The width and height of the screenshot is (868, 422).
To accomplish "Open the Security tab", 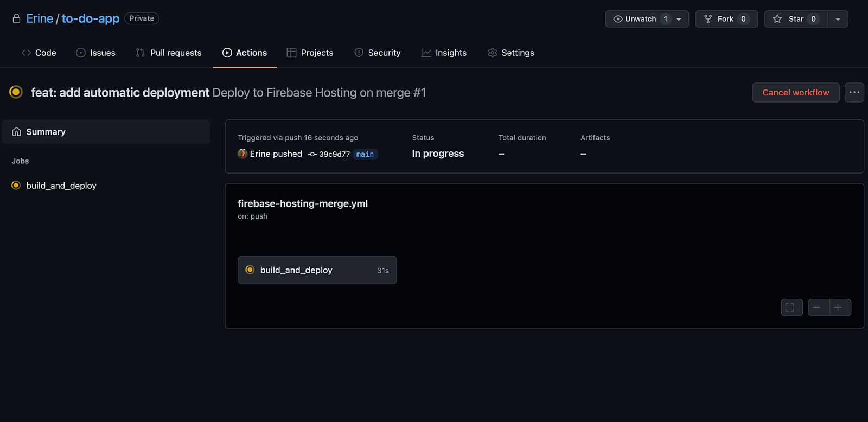I will (x=377, y=53).
